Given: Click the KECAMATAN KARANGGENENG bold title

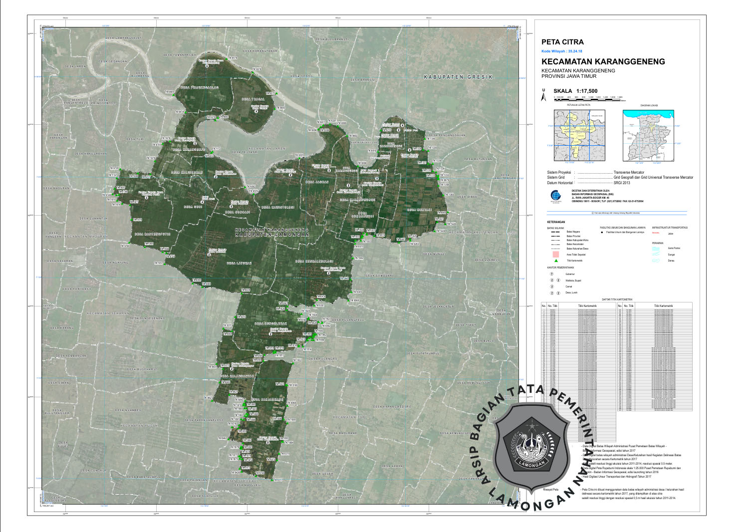Looking at the screenshot, I should click(x=603, y=62).
